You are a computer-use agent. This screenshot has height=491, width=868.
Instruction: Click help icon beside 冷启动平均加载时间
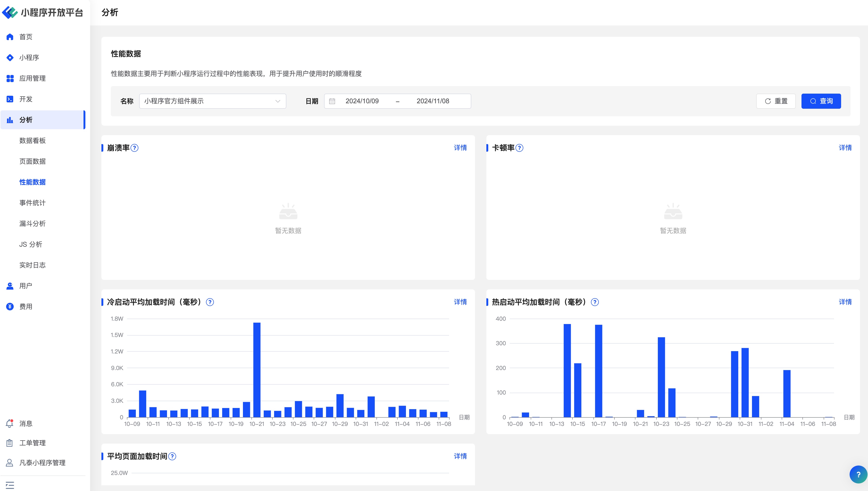(x=210, y=302)
